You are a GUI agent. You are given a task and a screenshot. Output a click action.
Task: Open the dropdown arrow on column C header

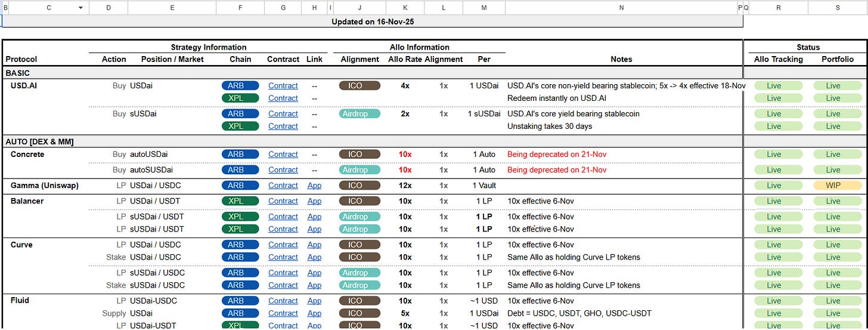click(80, 7)
